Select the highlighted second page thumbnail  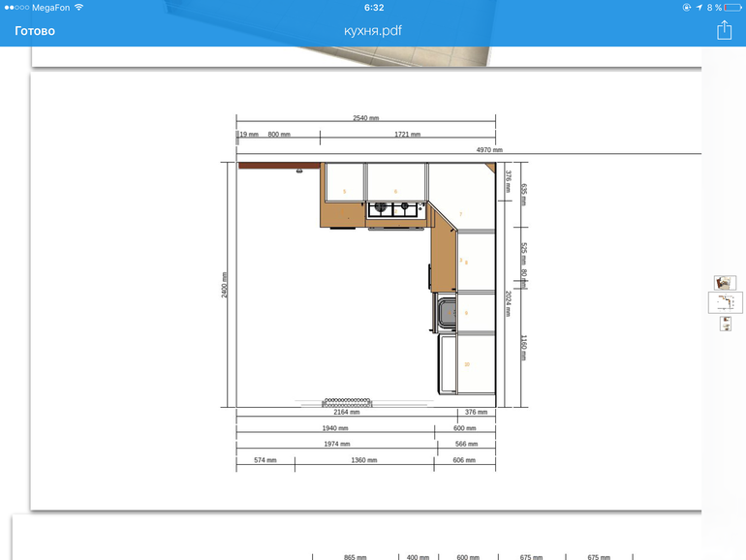pyautogui.click(x=725, y=302)
